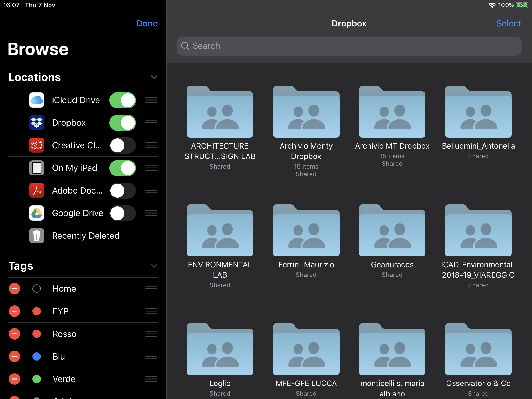Tap Select in the Dropbox header
Viewport: 532px width, 399px height.
[508, 23]
